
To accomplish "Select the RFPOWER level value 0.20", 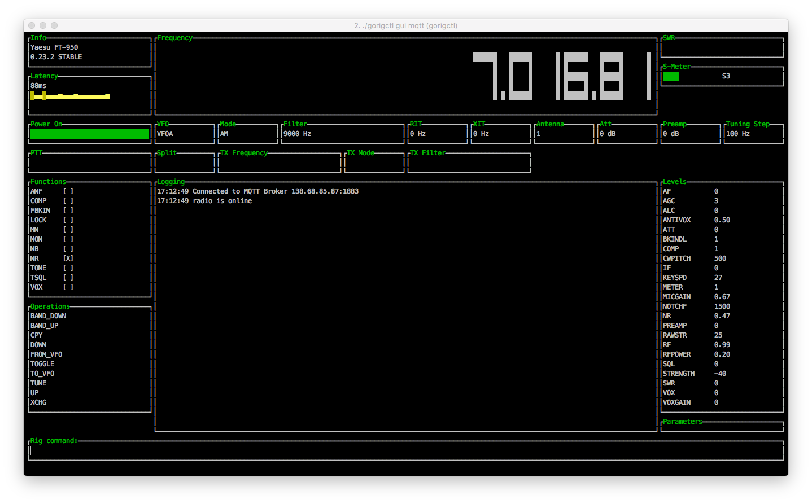I will coord(722,354).
